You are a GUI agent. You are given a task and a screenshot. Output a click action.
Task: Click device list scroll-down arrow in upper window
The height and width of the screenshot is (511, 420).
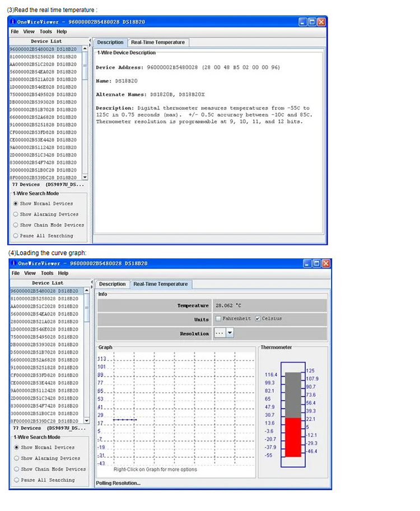[x=85, y=177]
